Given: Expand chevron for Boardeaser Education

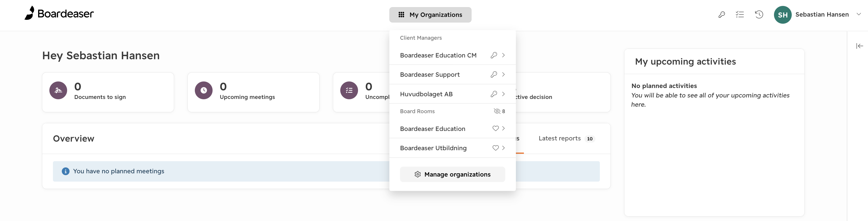Looking at the screenshot, I should click(503, 128).
